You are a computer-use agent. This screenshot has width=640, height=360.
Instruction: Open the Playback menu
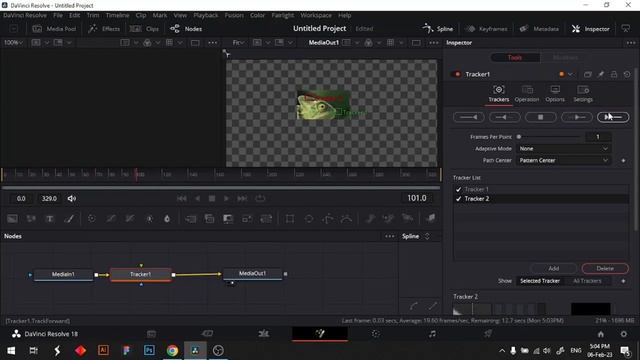206,15
